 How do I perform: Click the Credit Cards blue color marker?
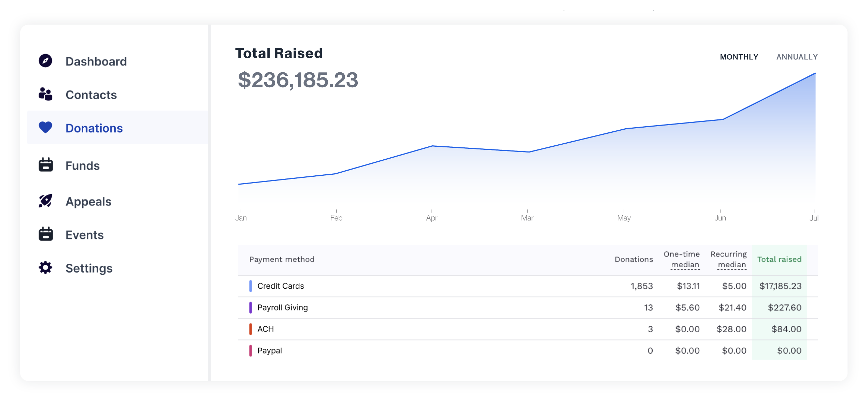251,286
